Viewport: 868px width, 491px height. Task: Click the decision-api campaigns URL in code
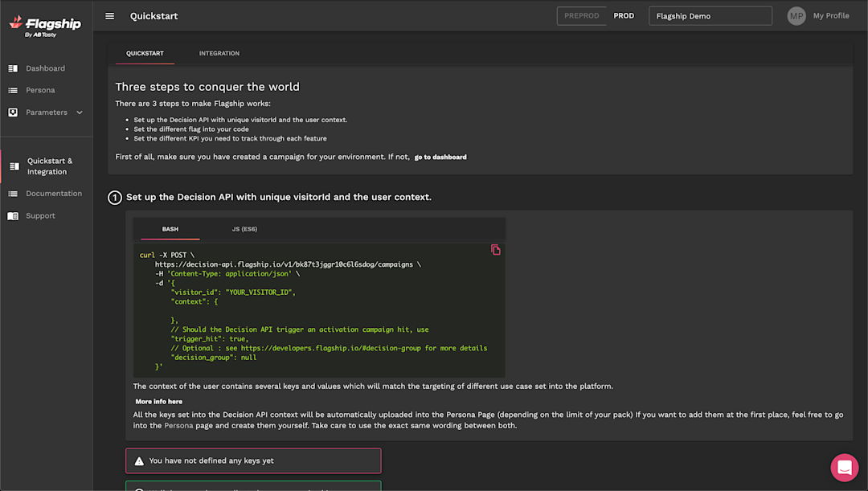click(x=284, y=264)
